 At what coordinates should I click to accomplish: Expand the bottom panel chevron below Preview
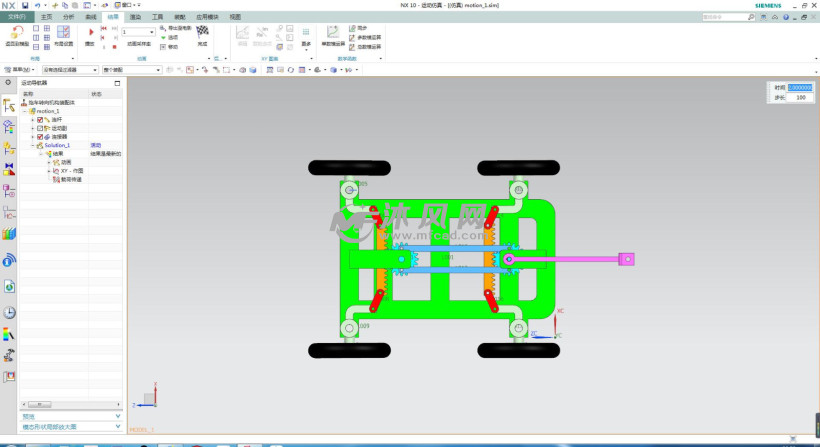pos(118,427)
